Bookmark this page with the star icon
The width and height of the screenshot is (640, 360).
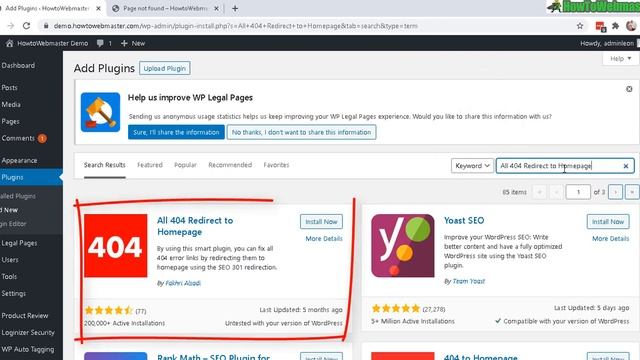point(580,26)
